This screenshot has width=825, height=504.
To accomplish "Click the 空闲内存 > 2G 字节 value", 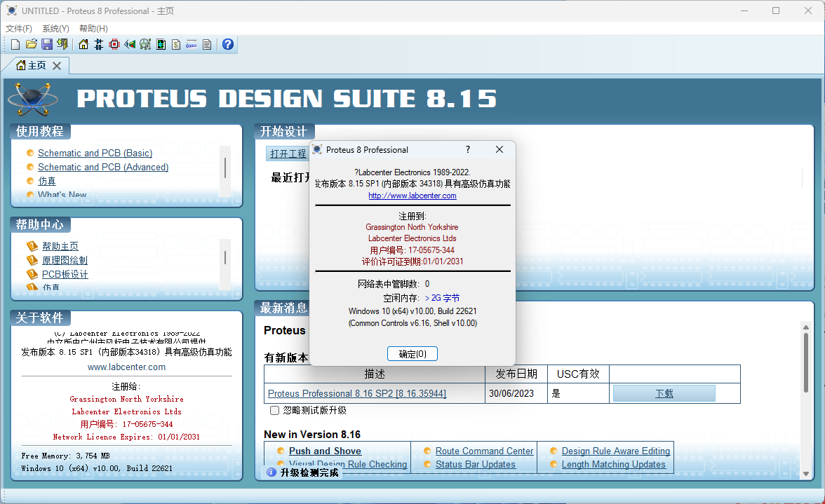I will coord(442,298).
